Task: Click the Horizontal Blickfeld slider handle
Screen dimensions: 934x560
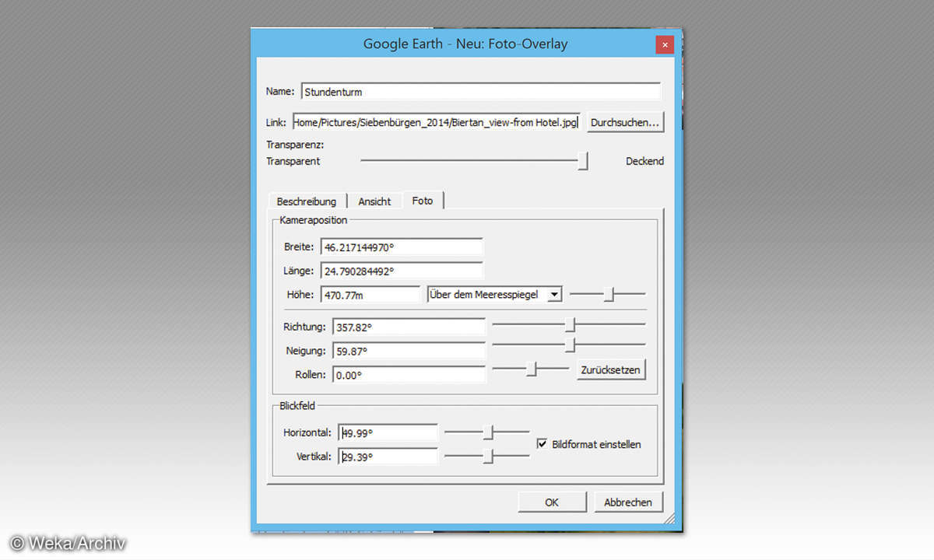Action: tap(489, 432)
